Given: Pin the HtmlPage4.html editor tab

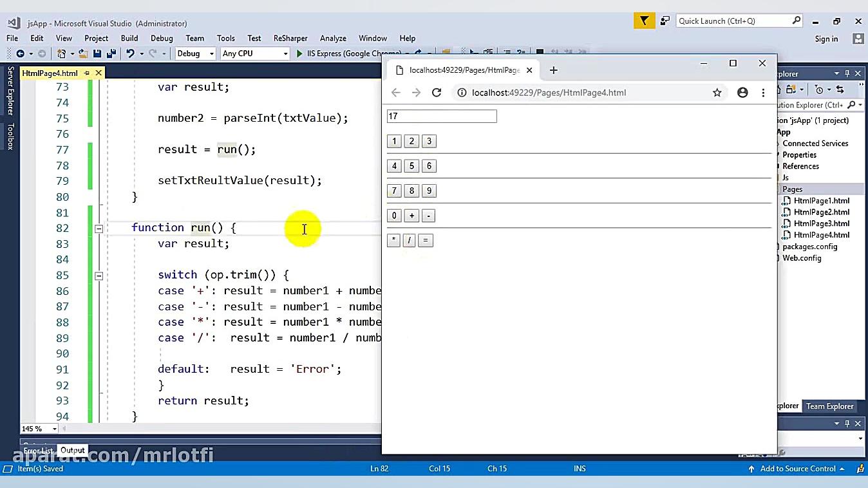Looking at the screenshot, I should [x=87, y=73].
